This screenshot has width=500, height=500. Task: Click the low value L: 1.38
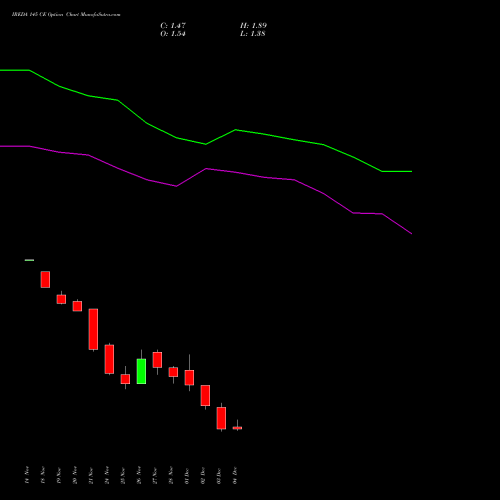[x=253, y=34]
